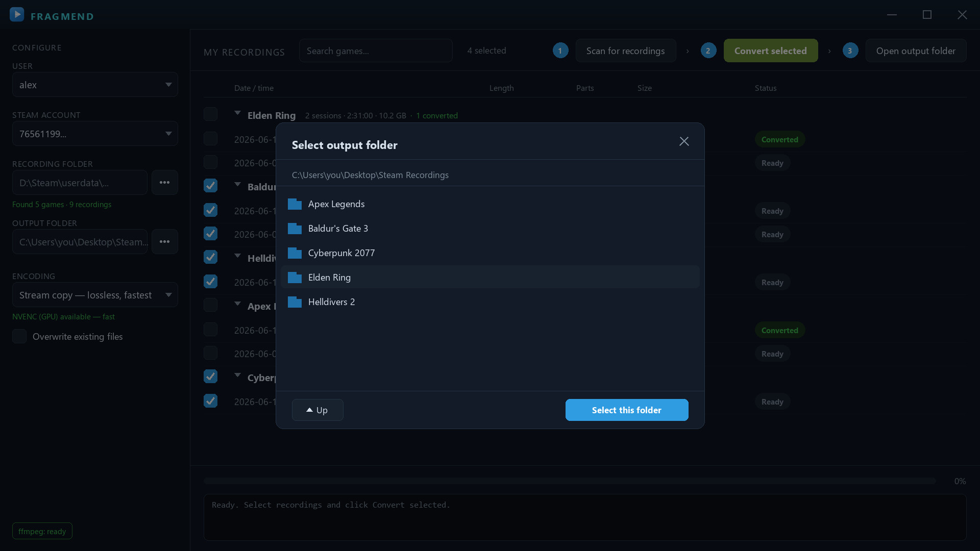The width and height of the screenshot is (980, 551).
Task: Tick the converted Apex session checkbox
Action: [210, 330]
